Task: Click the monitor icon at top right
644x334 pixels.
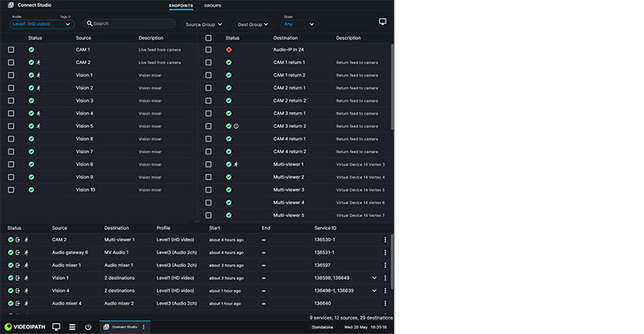Action: point(382,22)
